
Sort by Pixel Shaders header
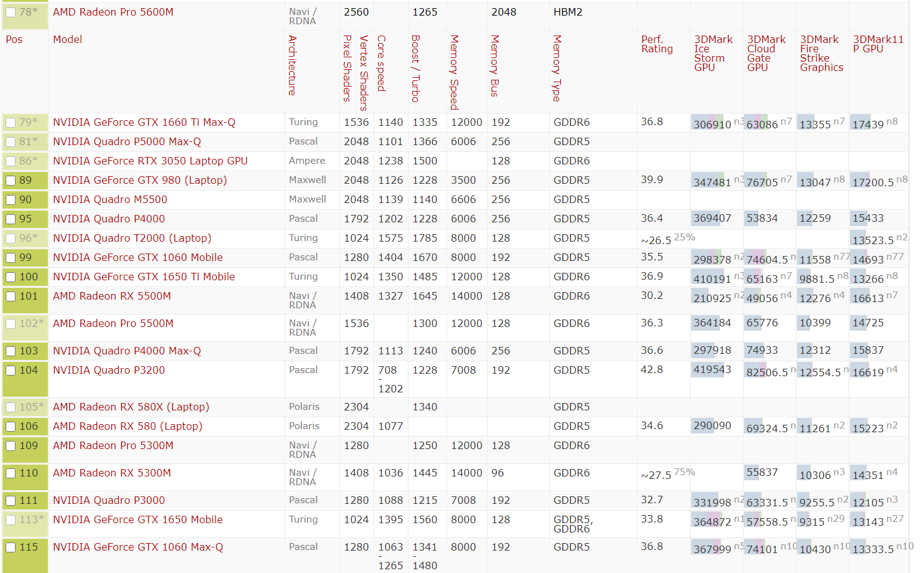(347, 68)
